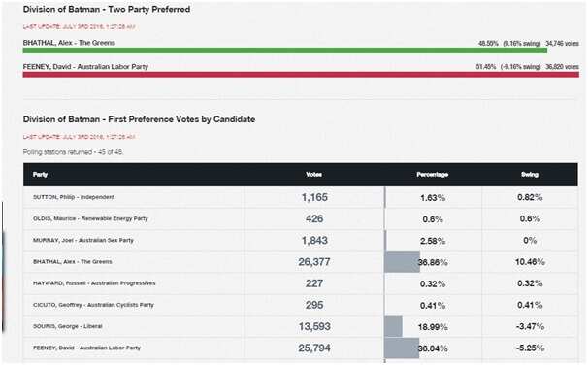Click SOURIS, George - Liberal row
Image resolution: width=588 pixels, height=365 pixels.
pos(301,327)
